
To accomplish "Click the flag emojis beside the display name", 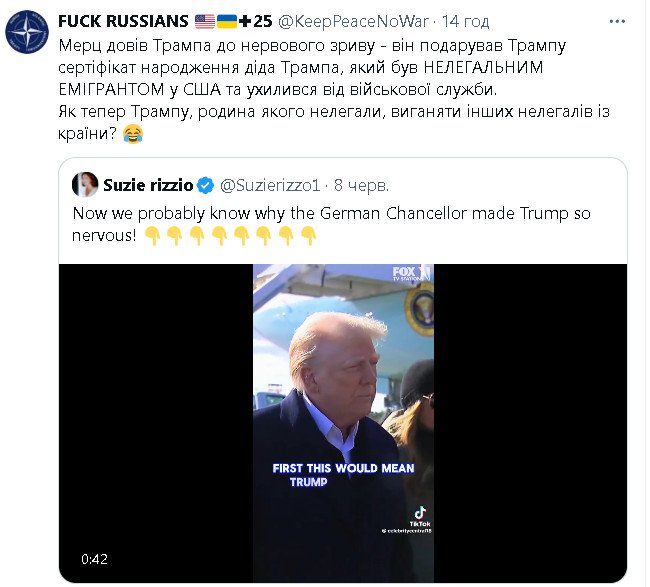I will pos(216,21).
